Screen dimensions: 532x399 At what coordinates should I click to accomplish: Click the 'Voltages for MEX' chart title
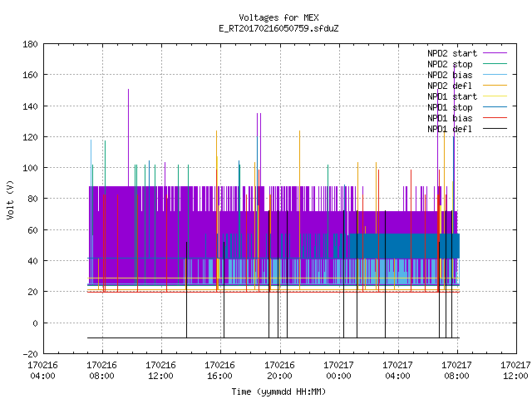pos(278,17)
